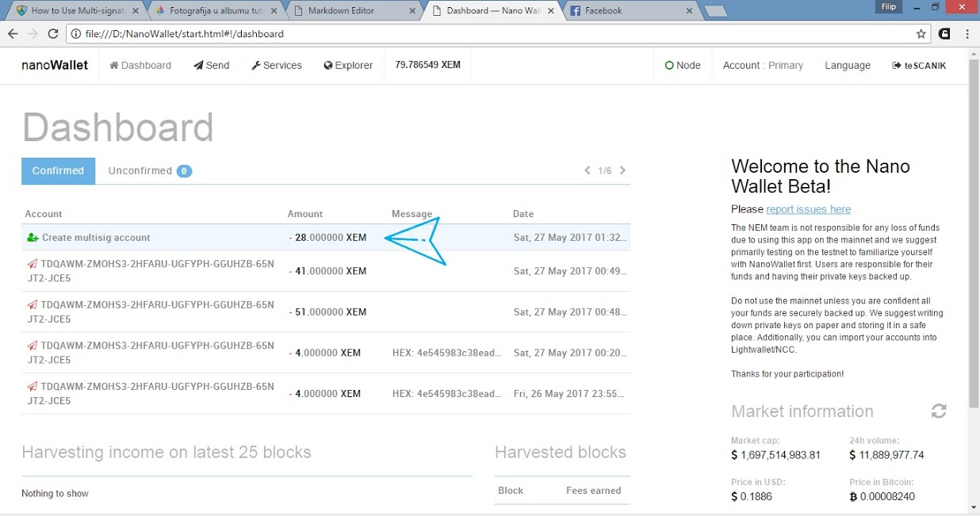
Task: Click the 79.786549 XEM balance
Action: pyautogui.click(x=427, y=65)
